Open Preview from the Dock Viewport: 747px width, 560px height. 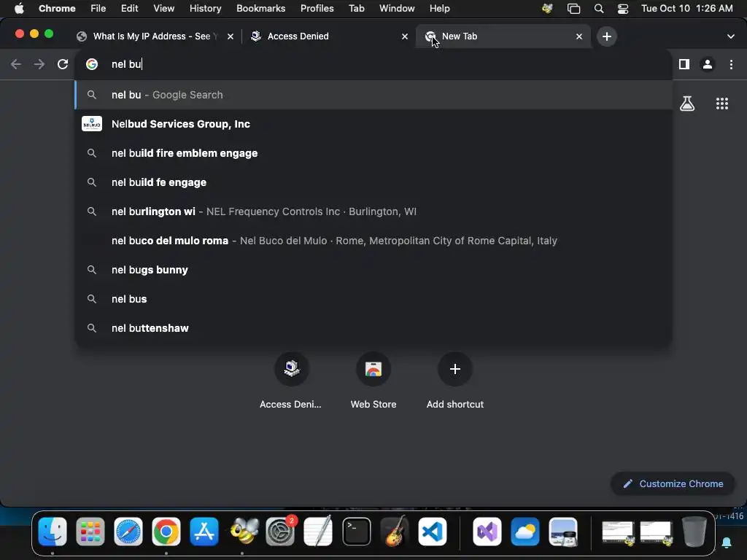pos(563,531)
